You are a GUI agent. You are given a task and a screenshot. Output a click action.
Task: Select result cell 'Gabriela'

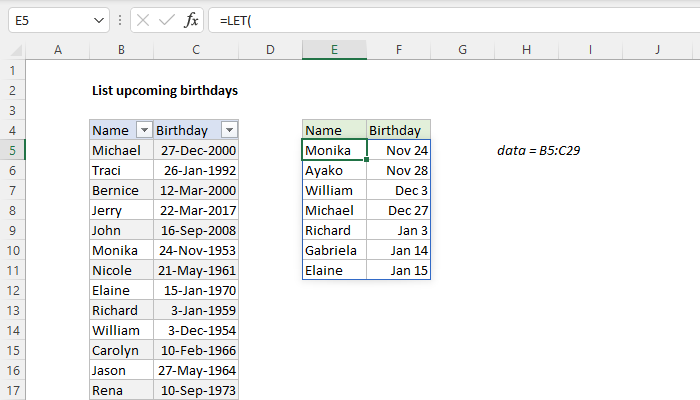[x=334, y=250]
